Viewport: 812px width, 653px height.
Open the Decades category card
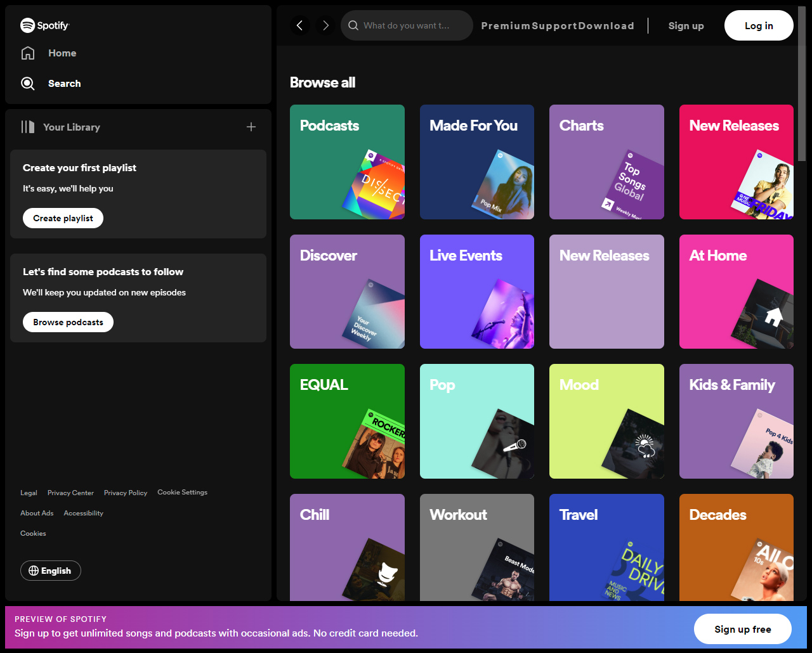pyautogui.click(x=737, y=548)
